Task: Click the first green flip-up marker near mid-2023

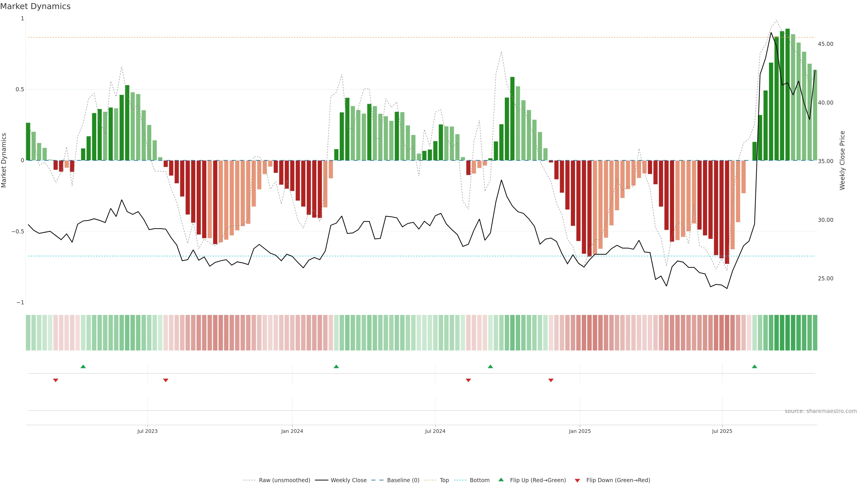Action: (x=83, y=366)
